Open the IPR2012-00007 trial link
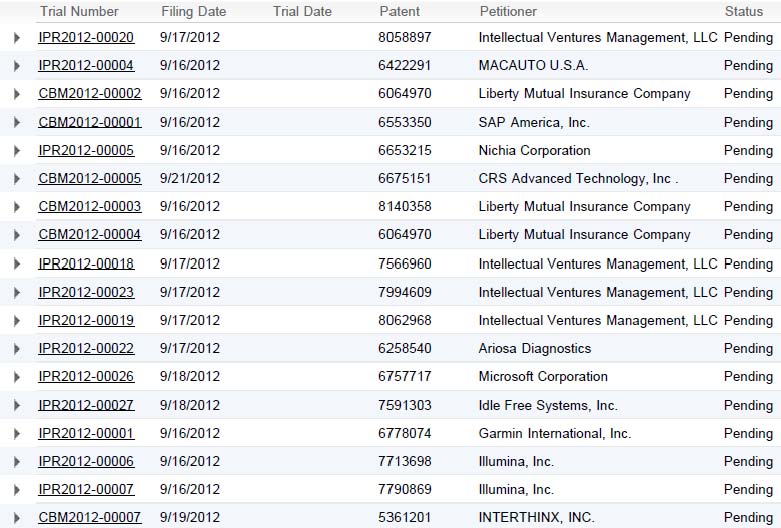The image size is (781, 528). (x=86, y=489)
